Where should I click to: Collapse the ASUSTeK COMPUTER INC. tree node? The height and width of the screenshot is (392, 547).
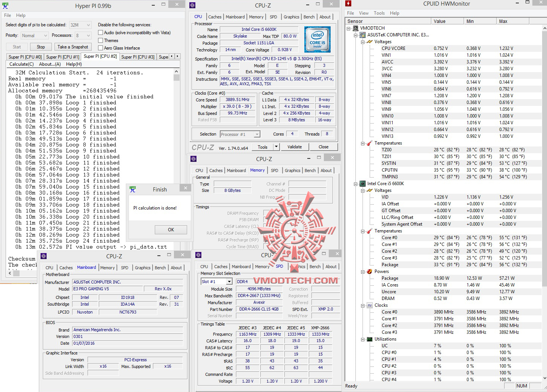click(x=356, y=35)
